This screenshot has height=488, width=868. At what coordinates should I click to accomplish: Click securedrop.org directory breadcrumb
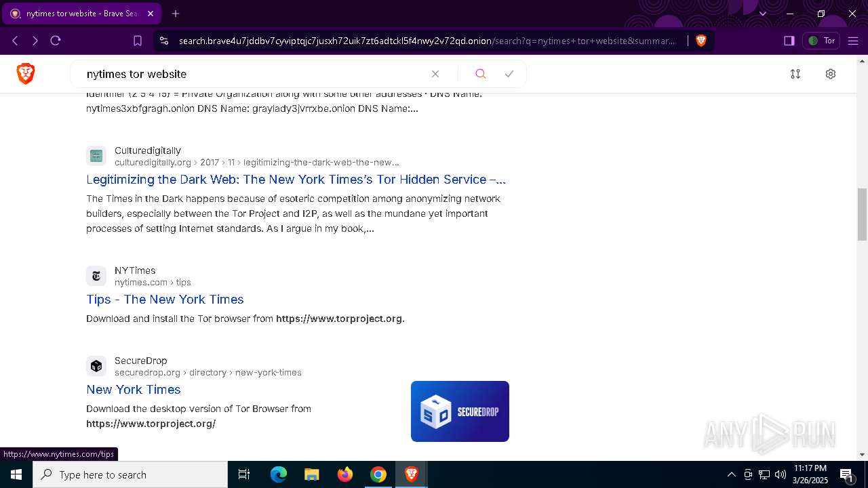[x=208, y=373]
